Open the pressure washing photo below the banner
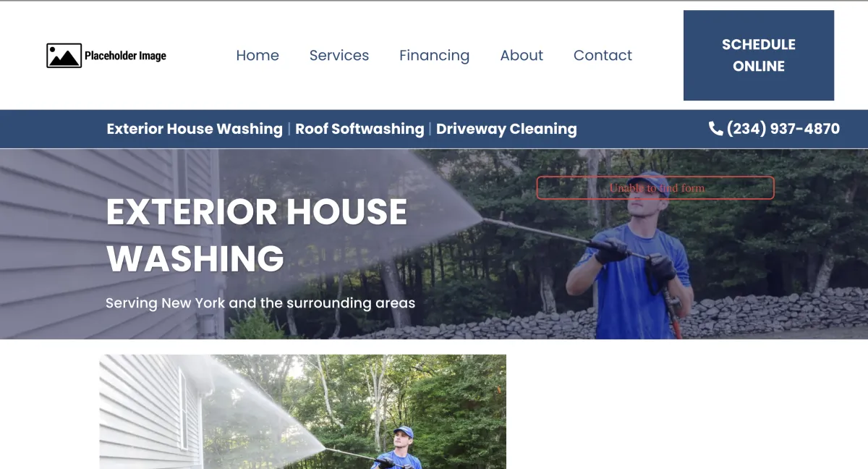This screenshot has height=469, width=868. (x=303, y=411)
